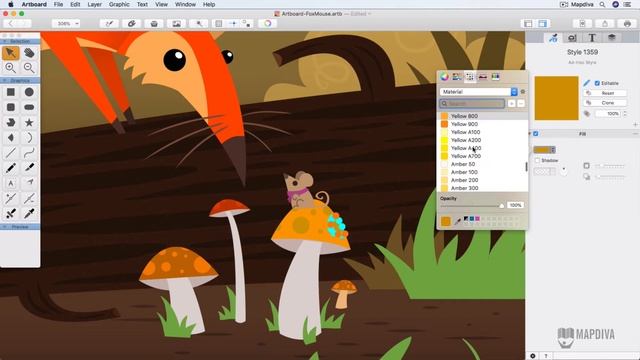Select the arrow selection tool

point(11,53)
